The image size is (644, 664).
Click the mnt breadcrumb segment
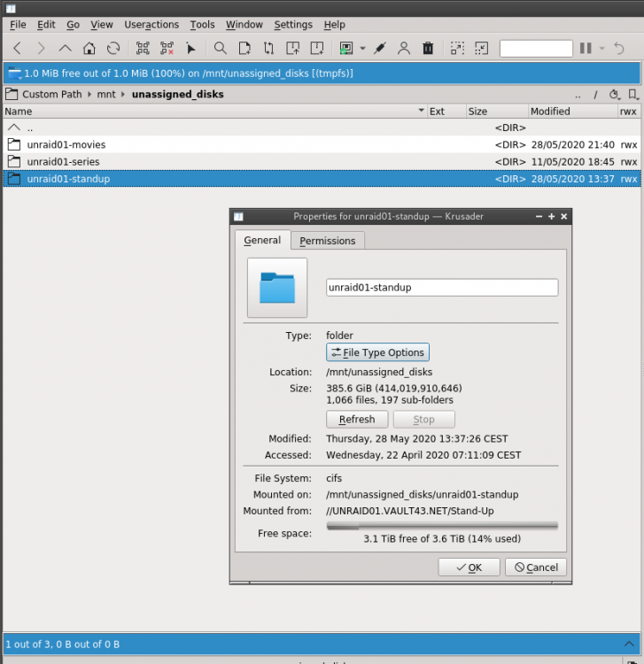[x=106, y=94]
